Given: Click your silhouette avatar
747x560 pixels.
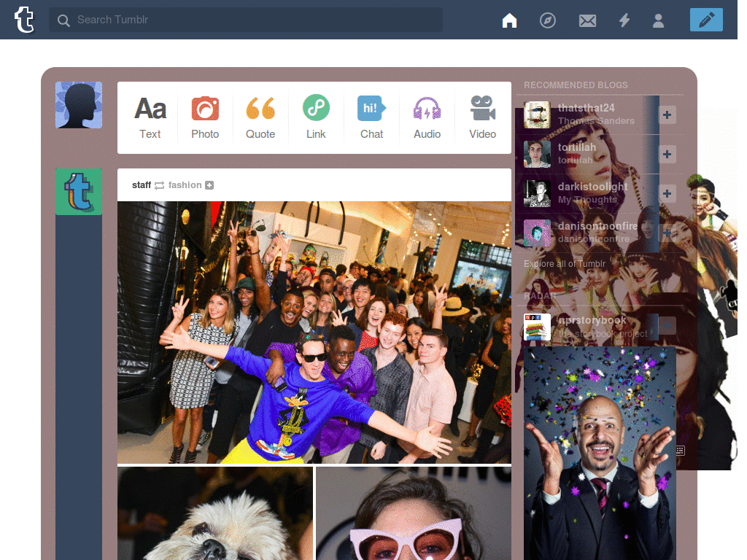Looking at the screenshot, I should coord(79,105).
